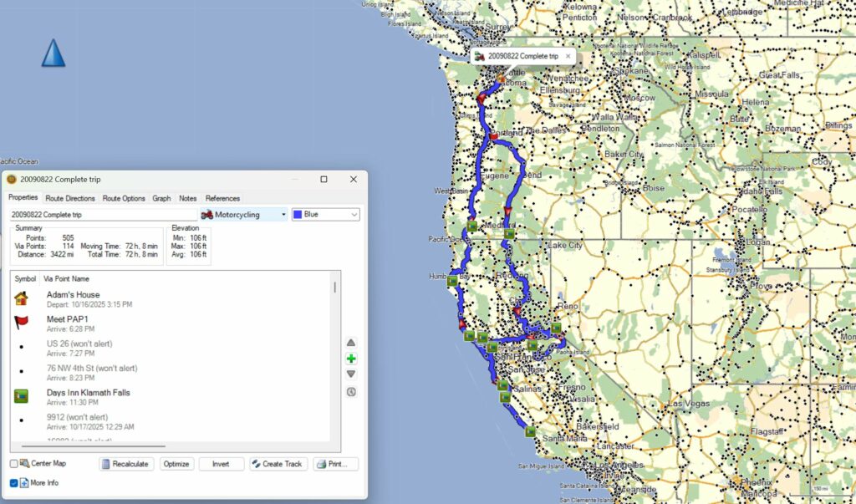
Task: Click the green plus add via point icon
Action: [x=351, y=359]
